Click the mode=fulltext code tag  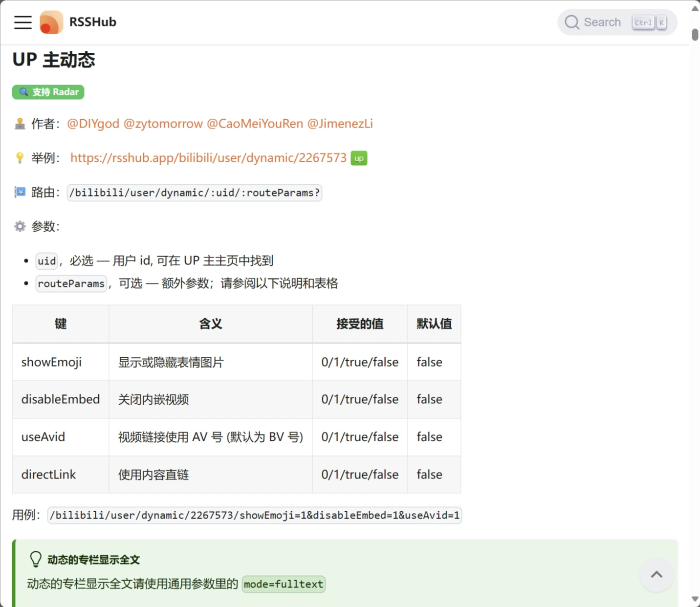(x=284, y=584)
